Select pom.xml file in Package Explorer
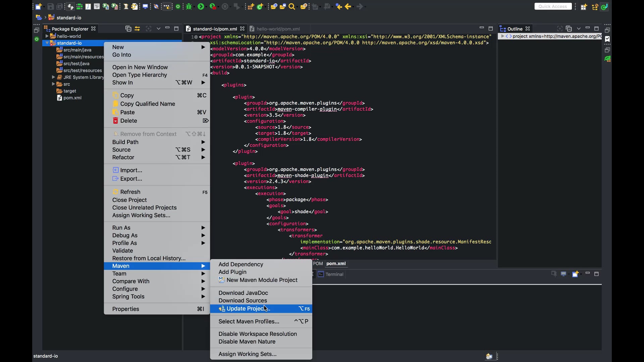 tap(72, 98)
